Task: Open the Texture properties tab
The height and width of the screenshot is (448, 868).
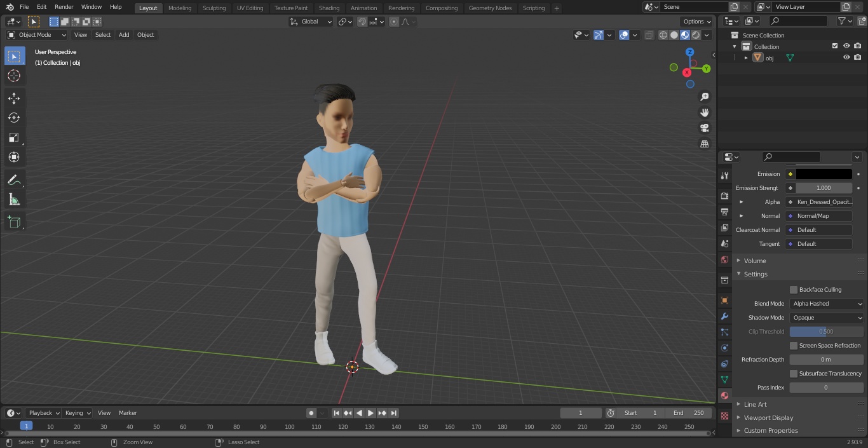Action: coord(724,416)
